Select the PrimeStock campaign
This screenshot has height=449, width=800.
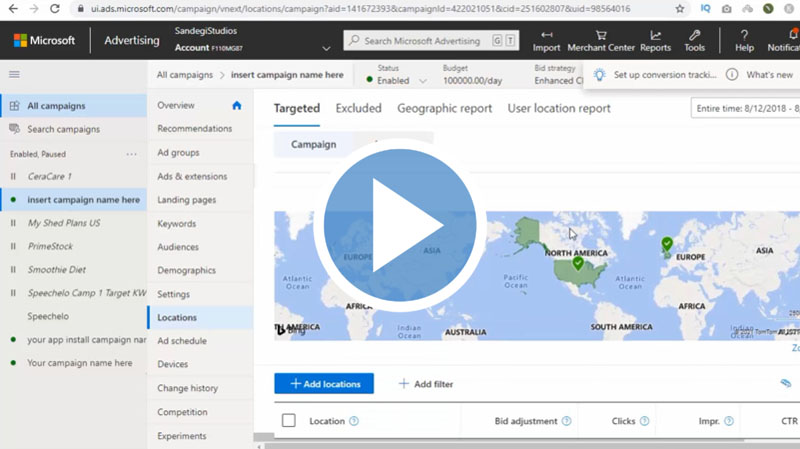pos(50,246)
